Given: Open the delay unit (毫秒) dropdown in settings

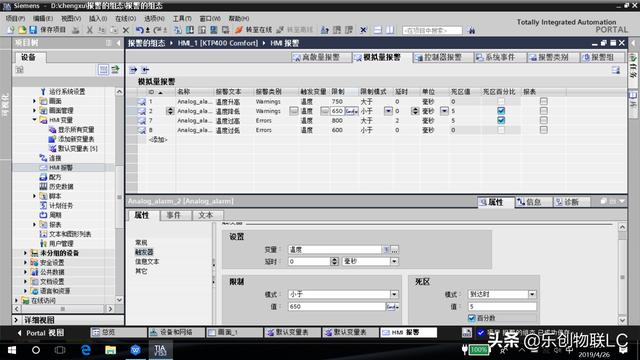Looking at the screenshot, I should (x=394, y=261).
